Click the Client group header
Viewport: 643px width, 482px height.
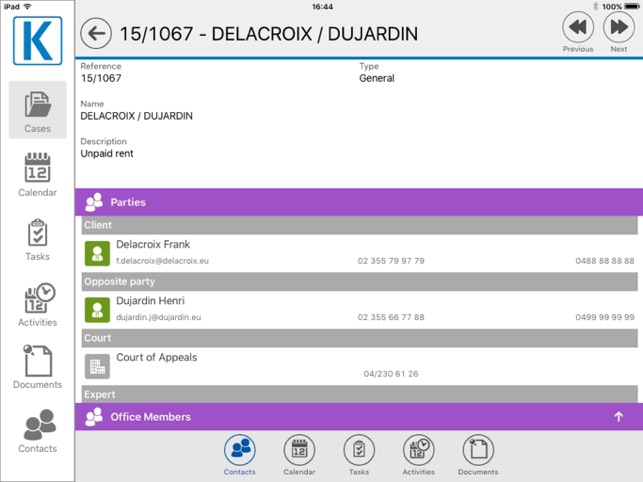pos(360,225)
